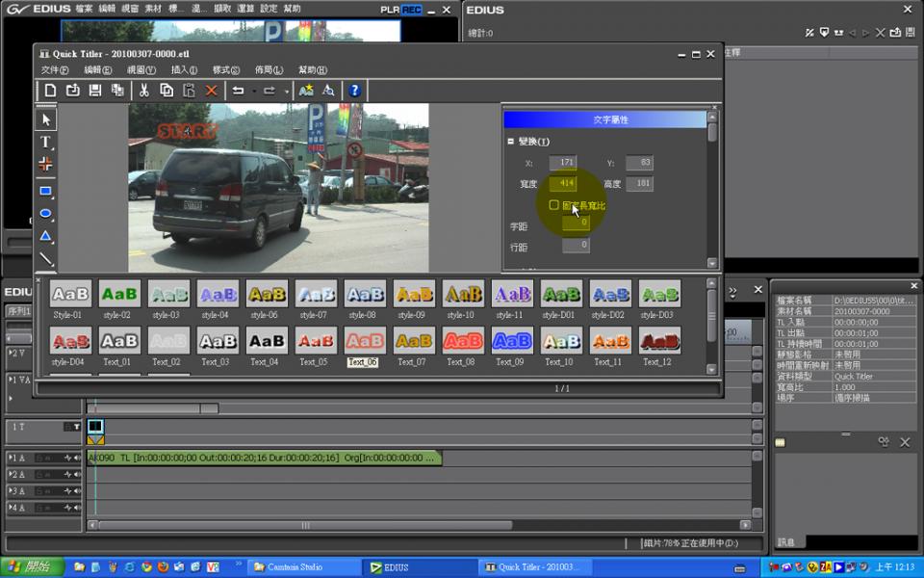Open the 樣式(S) menu
The image size is (924, 578).
pyautogui.click(x=226, y=70)
